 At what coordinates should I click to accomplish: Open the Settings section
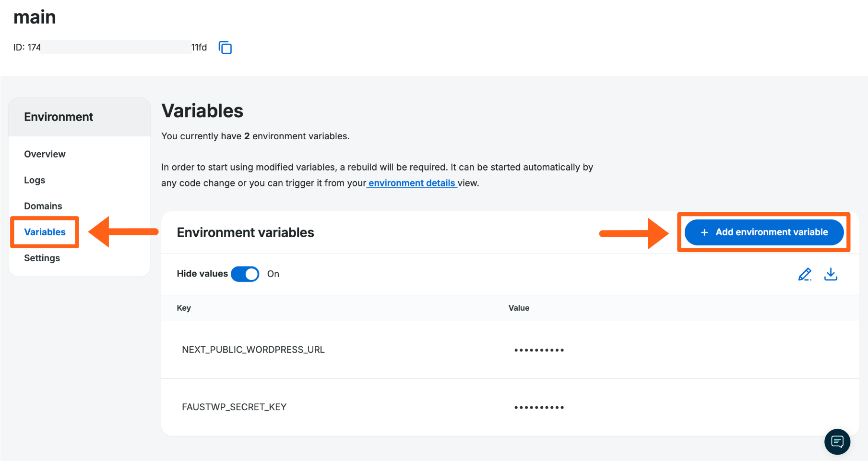42,258
